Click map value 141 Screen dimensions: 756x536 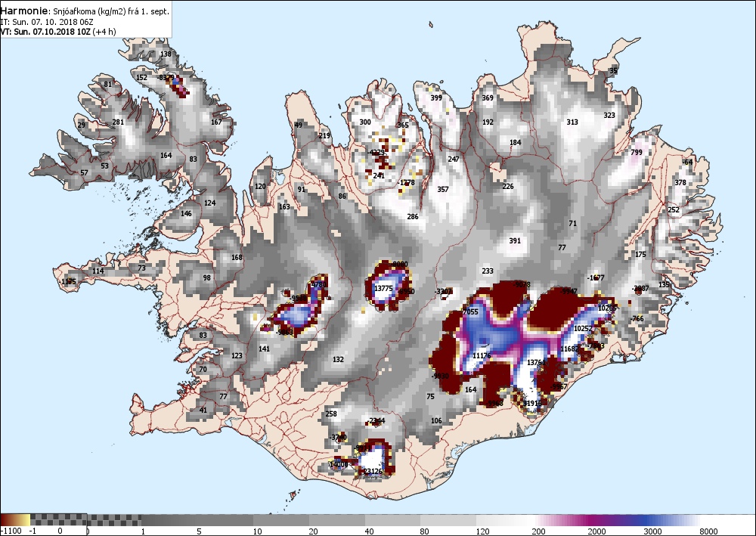[x=264, y=349]
